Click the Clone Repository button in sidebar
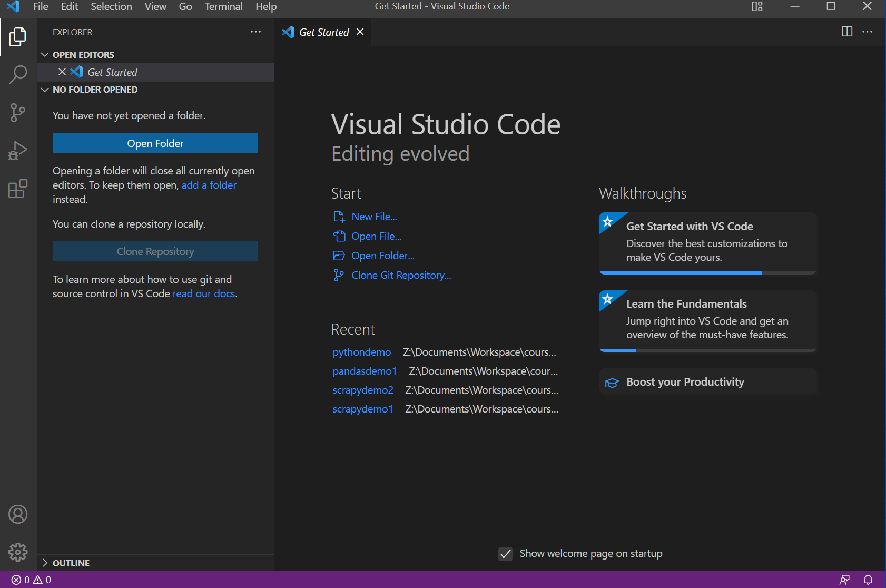This screenshot has height=588, width=886. 155,251
